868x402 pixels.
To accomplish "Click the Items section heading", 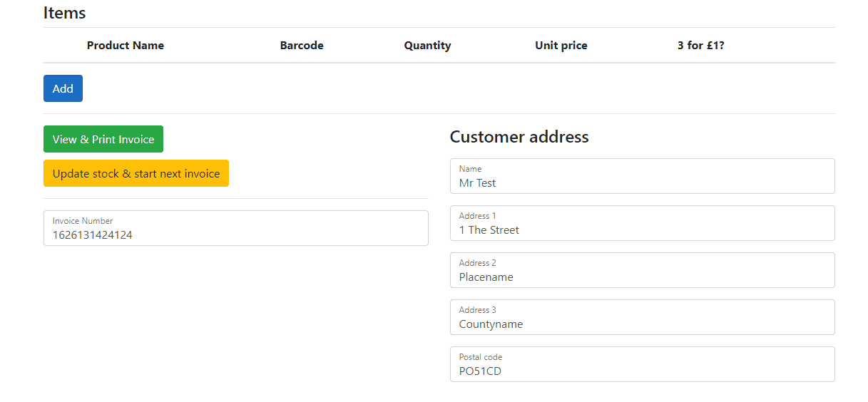I will tap(64, 13).
